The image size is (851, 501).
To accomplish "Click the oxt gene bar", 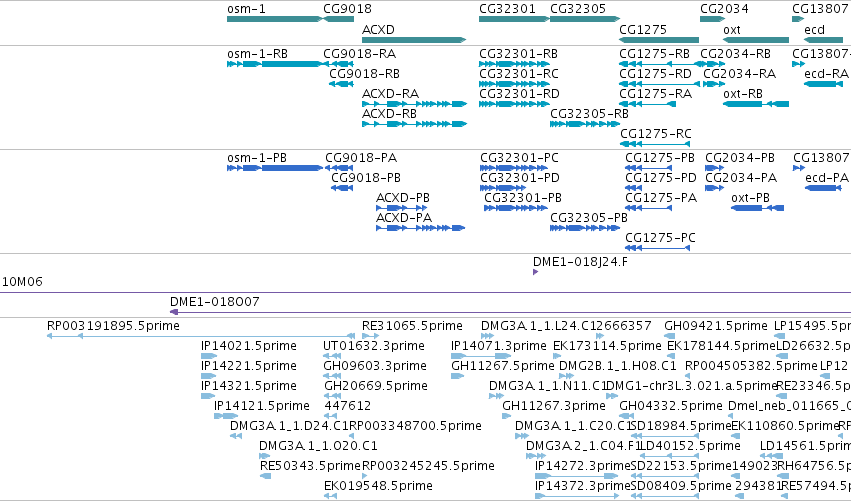I will coord(756,40).
